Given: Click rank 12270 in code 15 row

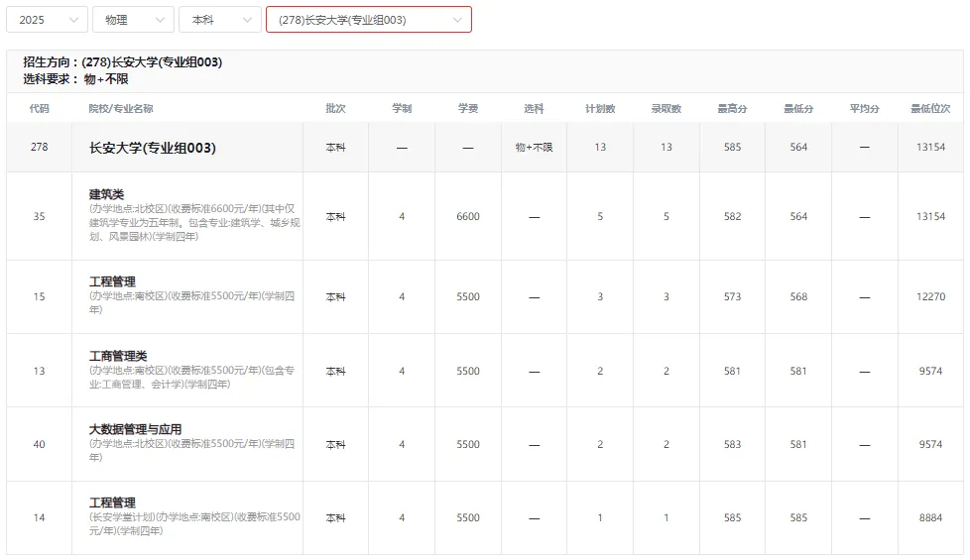Looking at the screenshot, I should point(930,296).
